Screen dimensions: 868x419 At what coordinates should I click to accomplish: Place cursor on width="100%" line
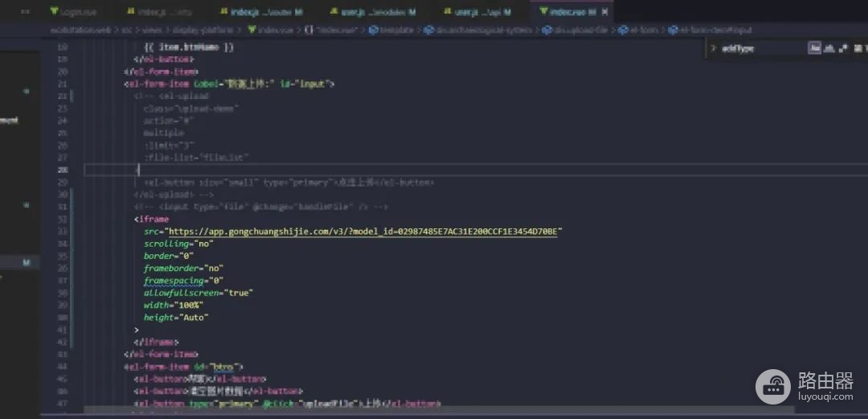pos(174,306)
